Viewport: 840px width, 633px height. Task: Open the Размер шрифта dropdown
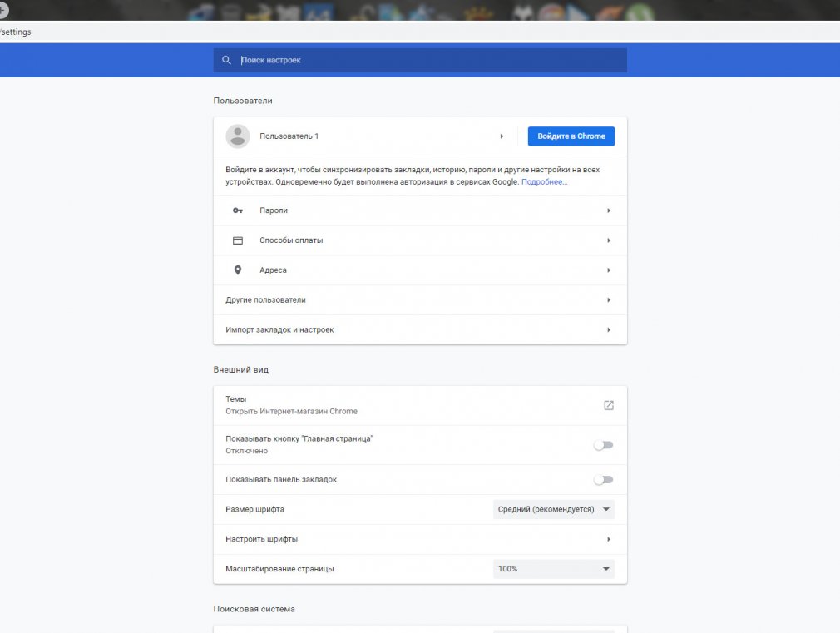click(x=554, y=509)
